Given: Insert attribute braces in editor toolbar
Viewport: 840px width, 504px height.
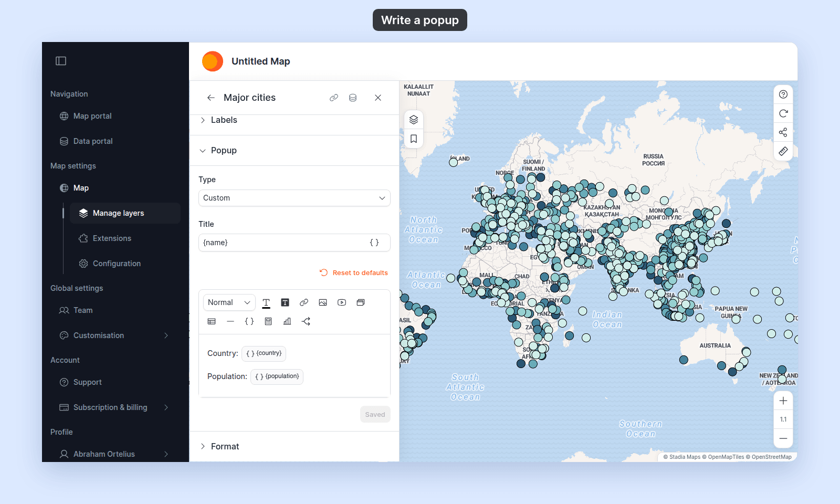Looking at the screenshot, I should (249, 321).
